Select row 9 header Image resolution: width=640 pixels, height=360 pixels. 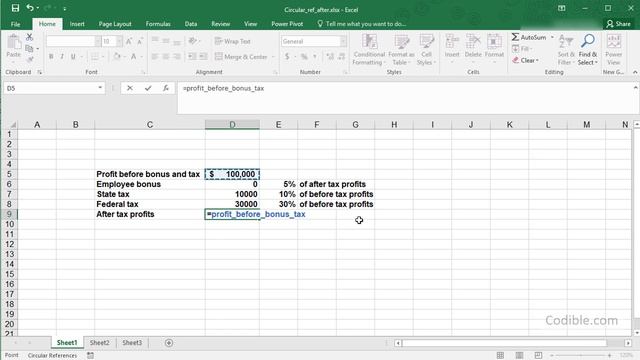point(9,214)
